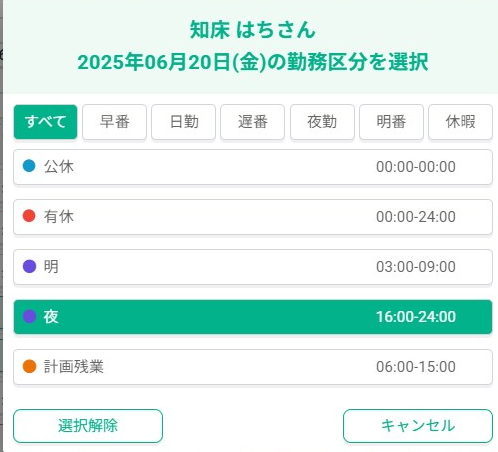Choose the 明 shift 03:00-09:00
Image resolution: width=498 pixels, height=452 pixels.
tap(253, 267)
